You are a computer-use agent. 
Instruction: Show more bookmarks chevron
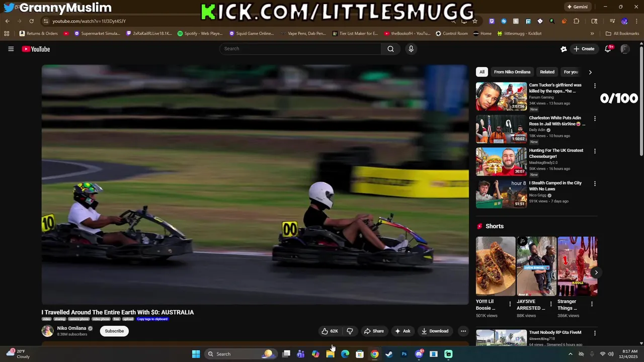(592, 34)
